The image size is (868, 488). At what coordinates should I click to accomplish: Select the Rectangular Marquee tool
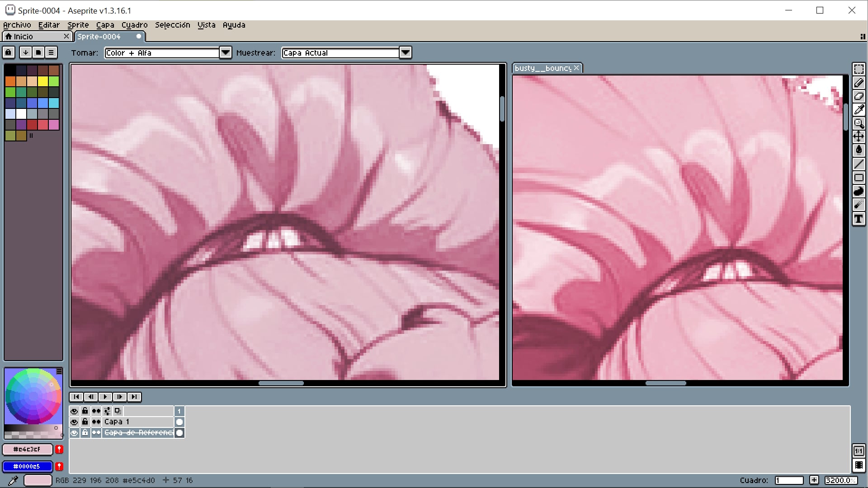[859, 69]
